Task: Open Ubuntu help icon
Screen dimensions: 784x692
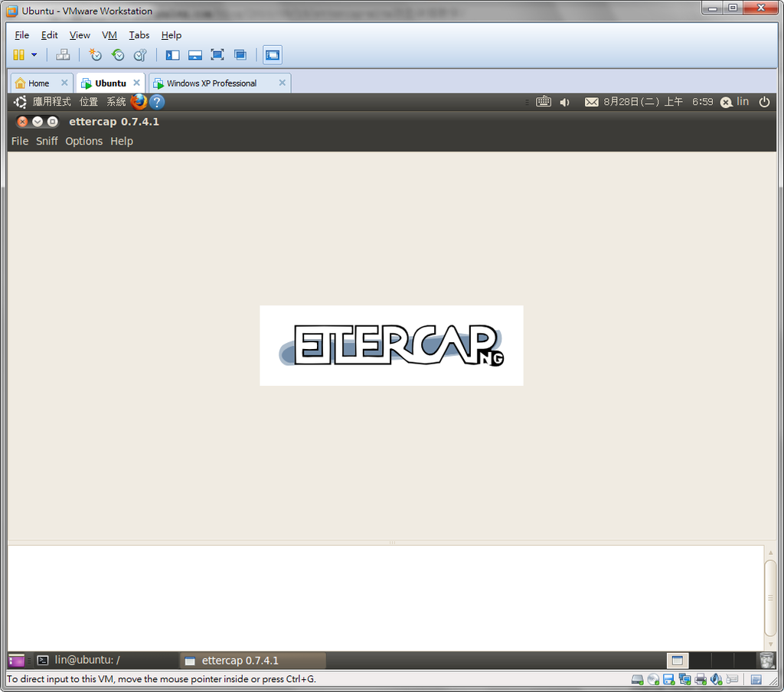Action: click(x=157, y=102)
